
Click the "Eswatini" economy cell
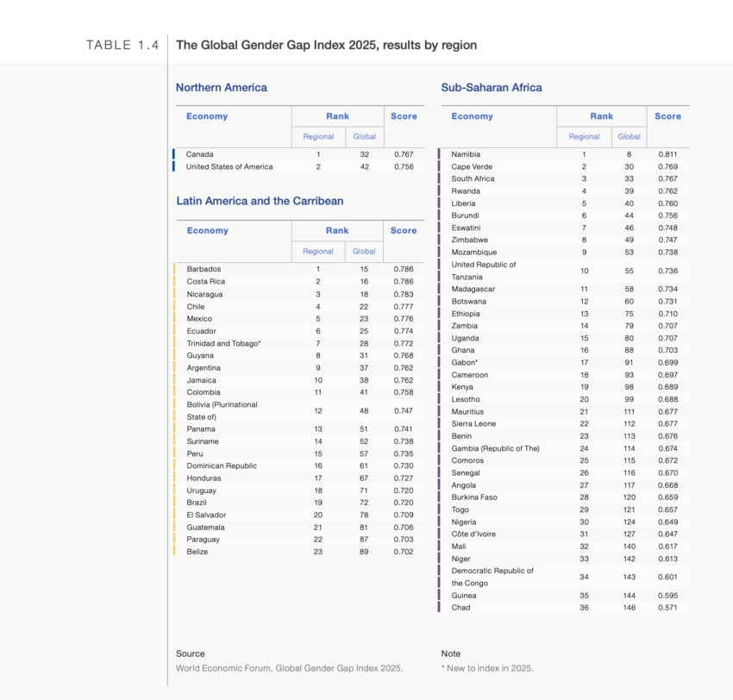[466, 228]
